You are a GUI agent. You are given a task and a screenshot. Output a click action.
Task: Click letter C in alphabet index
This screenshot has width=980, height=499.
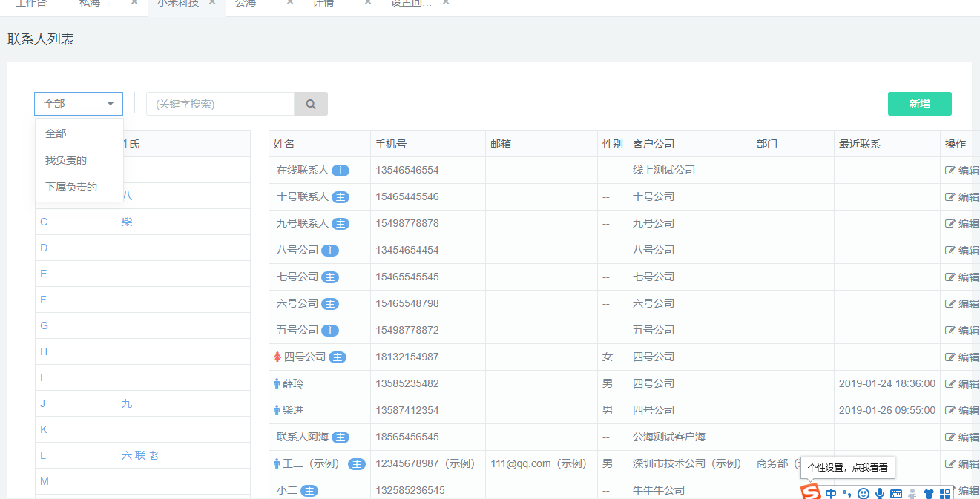(44, 222)
